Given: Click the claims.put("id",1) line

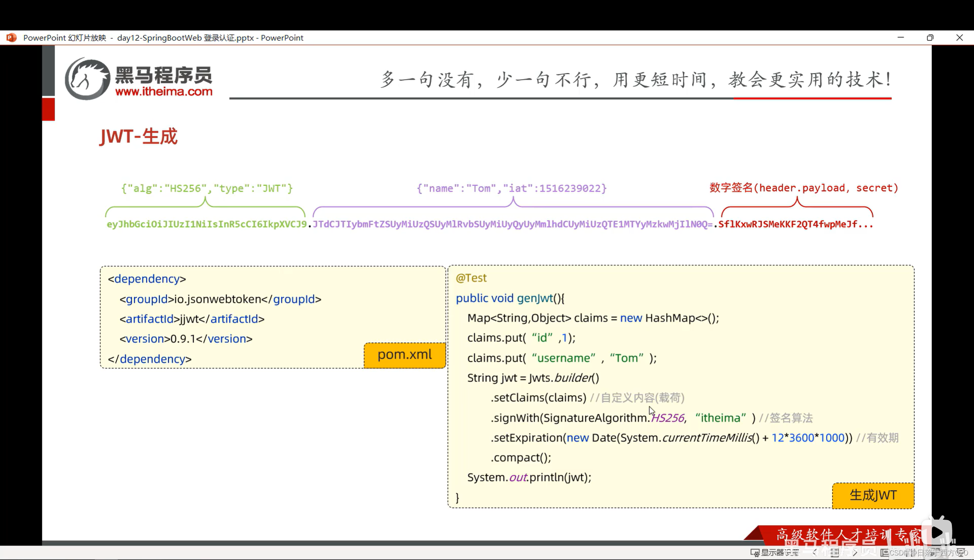Looking at the screenshot, I should pyautogui.click(x=521, y=338).
